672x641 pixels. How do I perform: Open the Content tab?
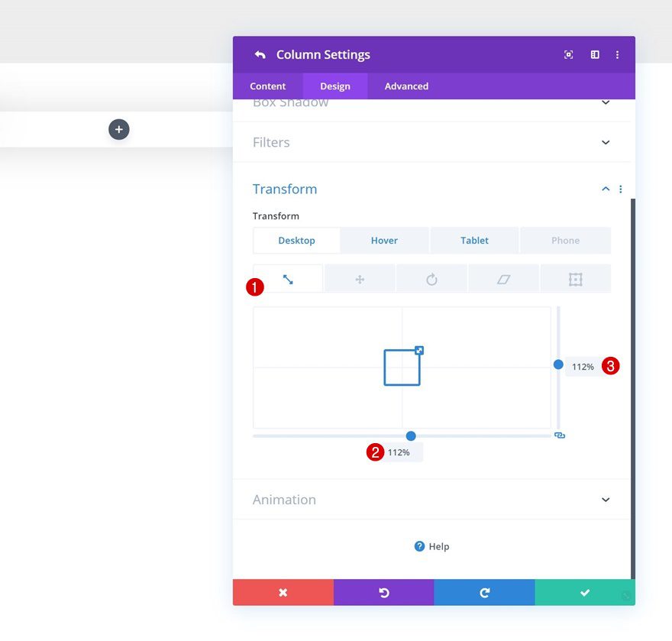pyautogui.click(x=268, y=86)
